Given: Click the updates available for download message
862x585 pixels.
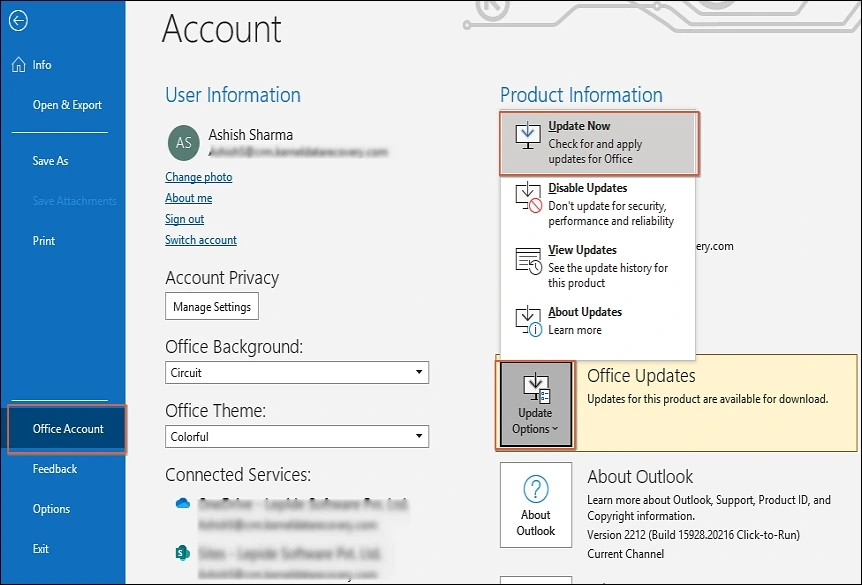Looking at the screenshot, I should click(708, 399).
